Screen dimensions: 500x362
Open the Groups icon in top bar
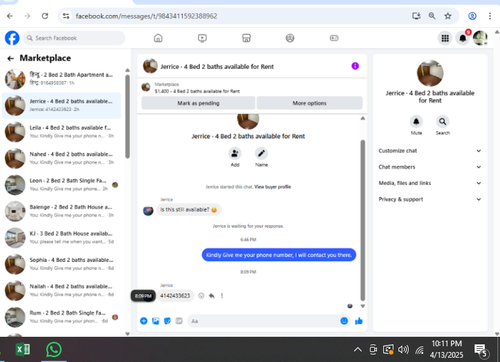tap(290, 38)
